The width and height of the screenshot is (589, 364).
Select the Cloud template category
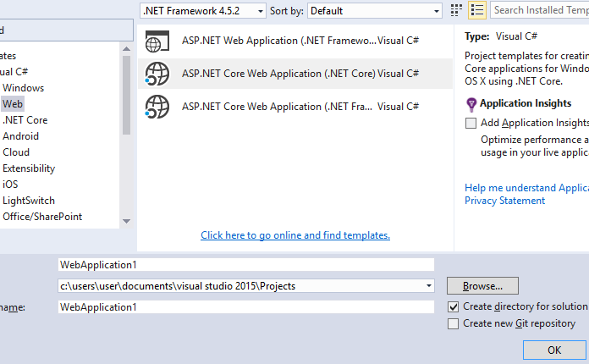(x=16, y=152)
